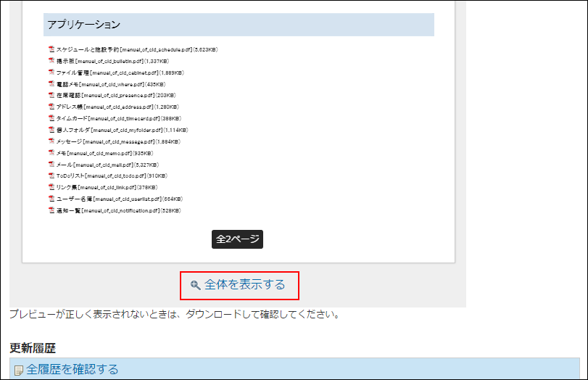Image resolution: width=588 pixels, height=380 pixels.
Task: Click the PDF icon next to 通知一覧
Action: tap(51, 210)
